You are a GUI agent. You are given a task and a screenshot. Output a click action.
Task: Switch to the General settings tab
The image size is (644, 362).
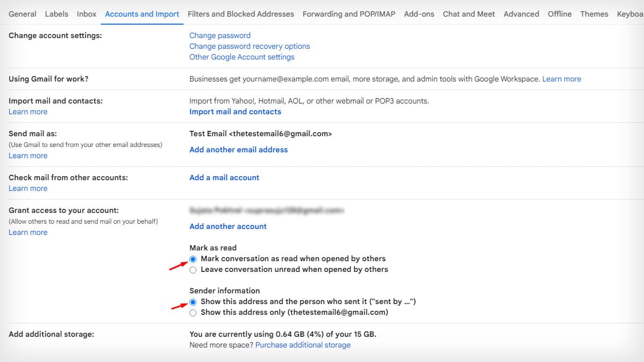pyautogui.click(x=22, y=14)
